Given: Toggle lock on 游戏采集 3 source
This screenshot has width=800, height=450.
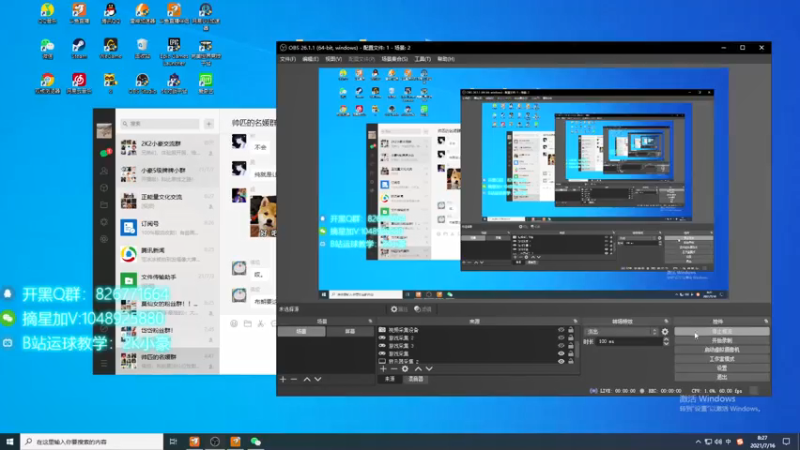Looking at the screenshot, I should [x=571, y=345].
